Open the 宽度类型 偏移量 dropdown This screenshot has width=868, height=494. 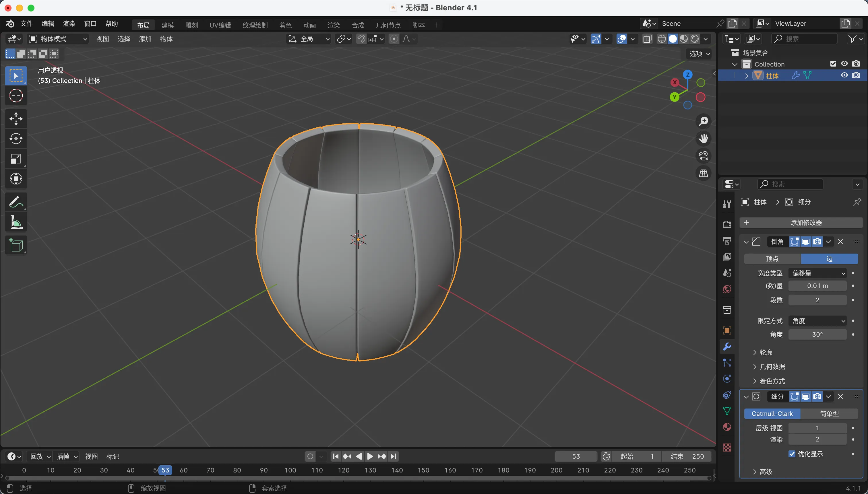coord(817,273)
